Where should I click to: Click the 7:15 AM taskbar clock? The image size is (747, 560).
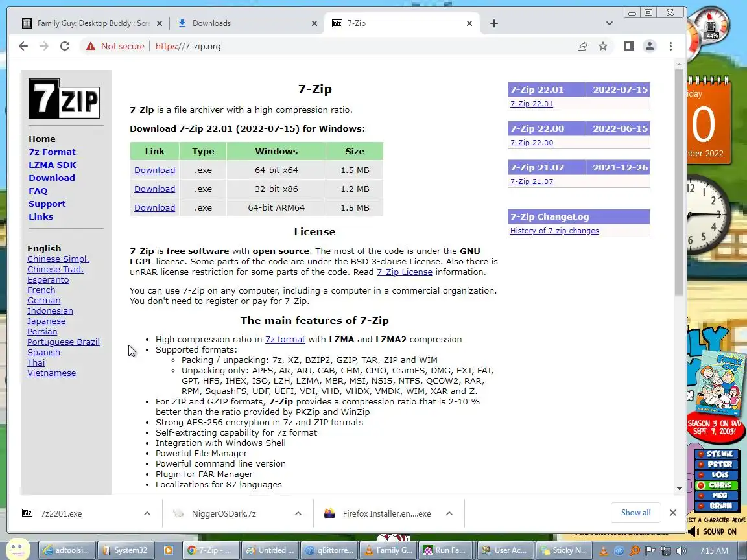pyautogui.click(x=713, y=550)
